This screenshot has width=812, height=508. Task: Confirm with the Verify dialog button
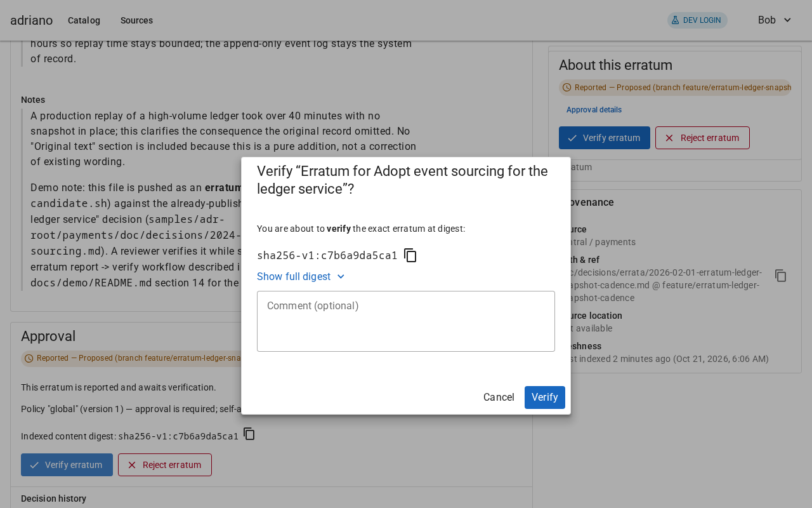[545, 398]
